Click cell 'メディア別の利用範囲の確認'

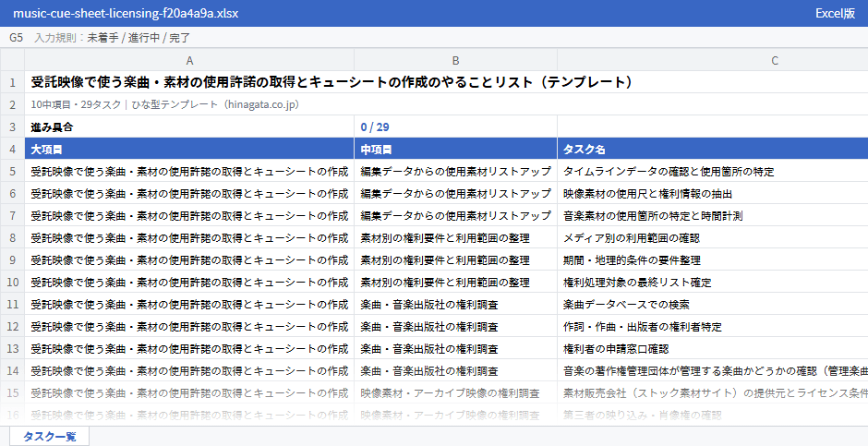(x=713, y=237)
